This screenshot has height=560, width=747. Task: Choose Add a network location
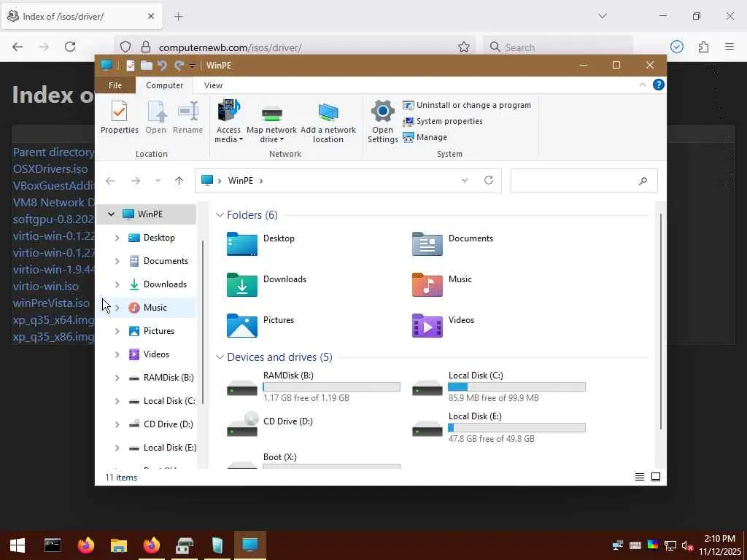328,122
